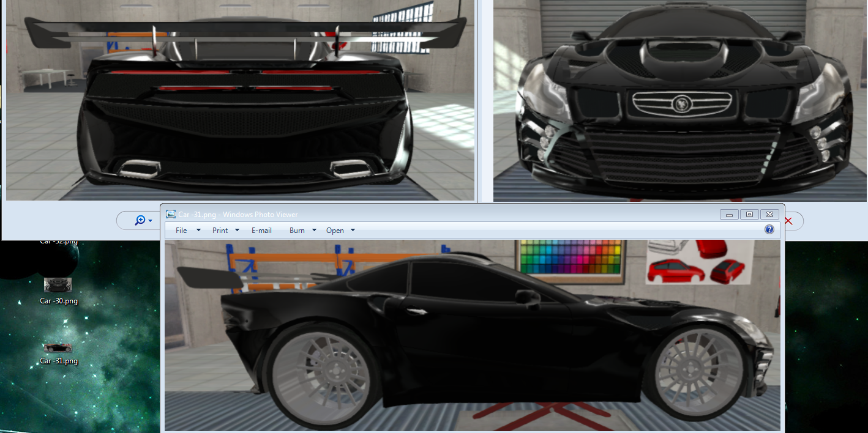
Task: Click the side-view car photo in front window
Action: 473,335
